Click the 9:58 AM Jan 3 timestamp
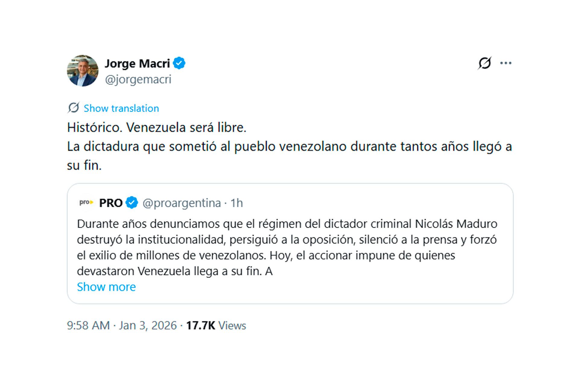 tap(122, 325)
